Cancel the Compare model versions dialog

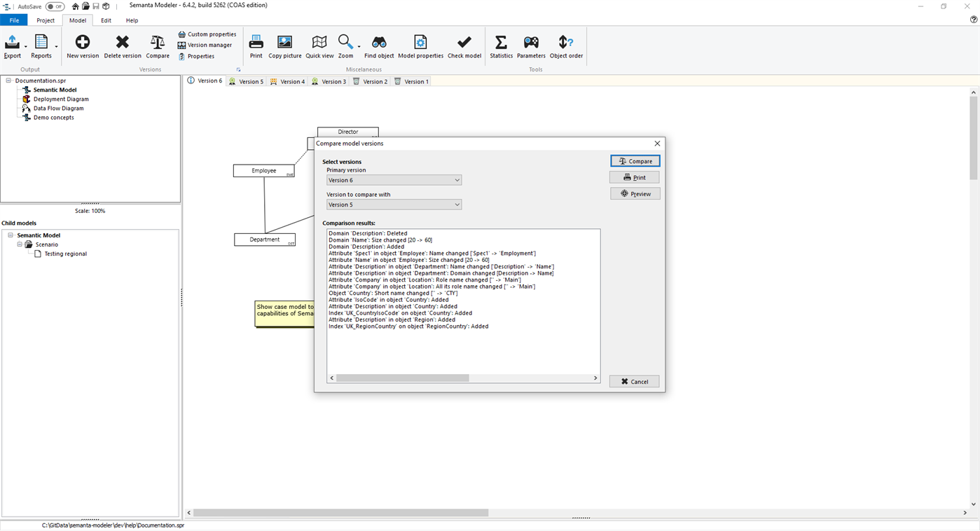(634, 381)
